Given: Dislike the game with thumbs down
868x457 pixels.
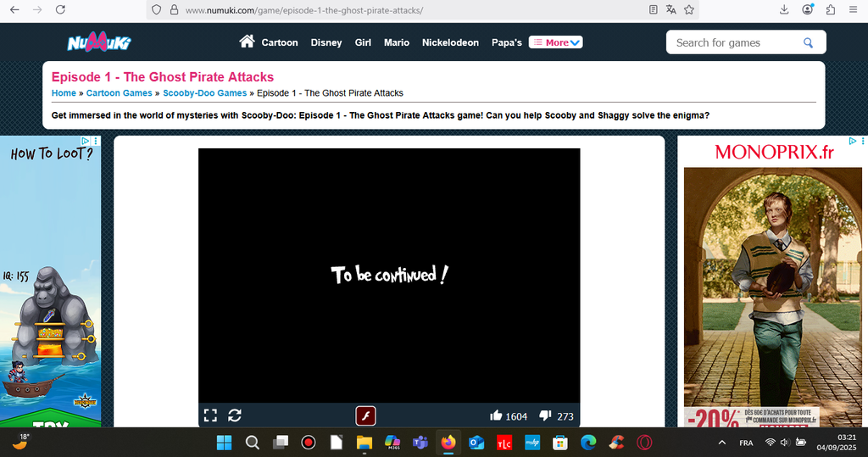Looking at the screenshot, I should click(546, 415).
